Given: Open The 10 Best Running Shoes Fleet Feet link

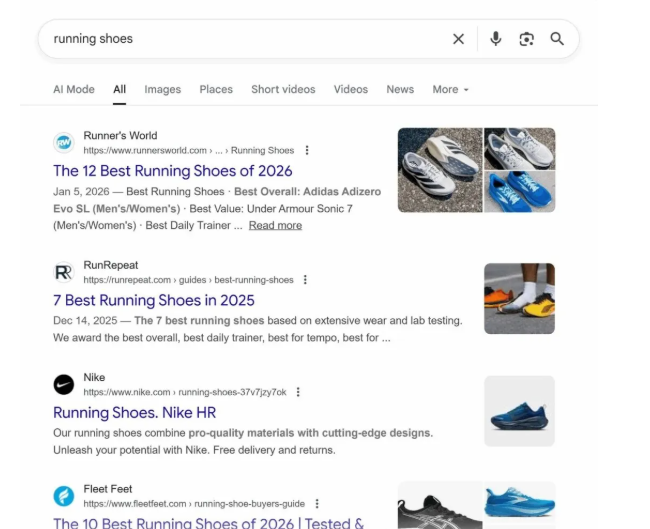Looking at the screenshot, I should (x=209, y=523).
